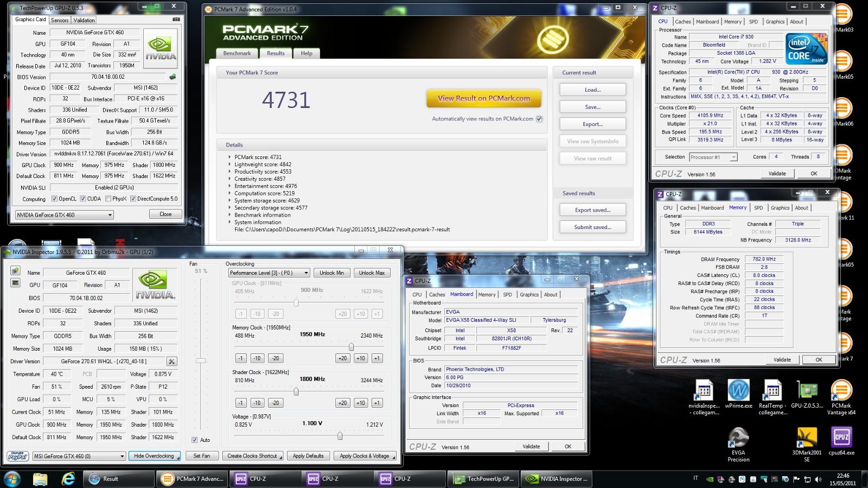Click the PCMark Load... button
The image size is (868, 488).
click(x=592, y=90)
